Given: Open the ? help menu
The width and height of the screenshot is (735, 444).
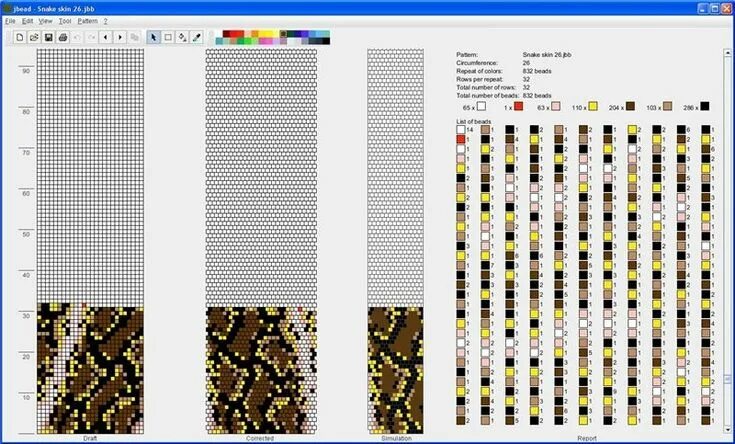Looking at the screenshot, I should 105,21.
